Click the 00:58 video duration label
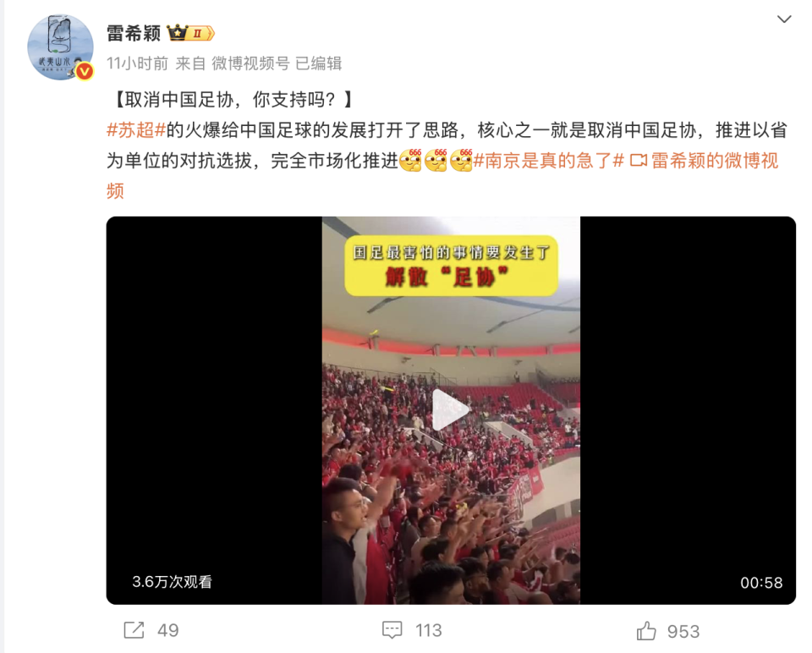The width and height of the screenshot is (812, 653). tap(761, 583)
